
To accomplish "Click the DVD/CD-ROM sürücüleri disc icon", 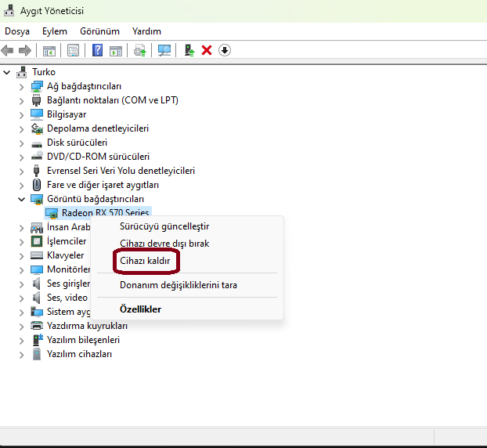I will pyautogui.click(x=37, y=156).
